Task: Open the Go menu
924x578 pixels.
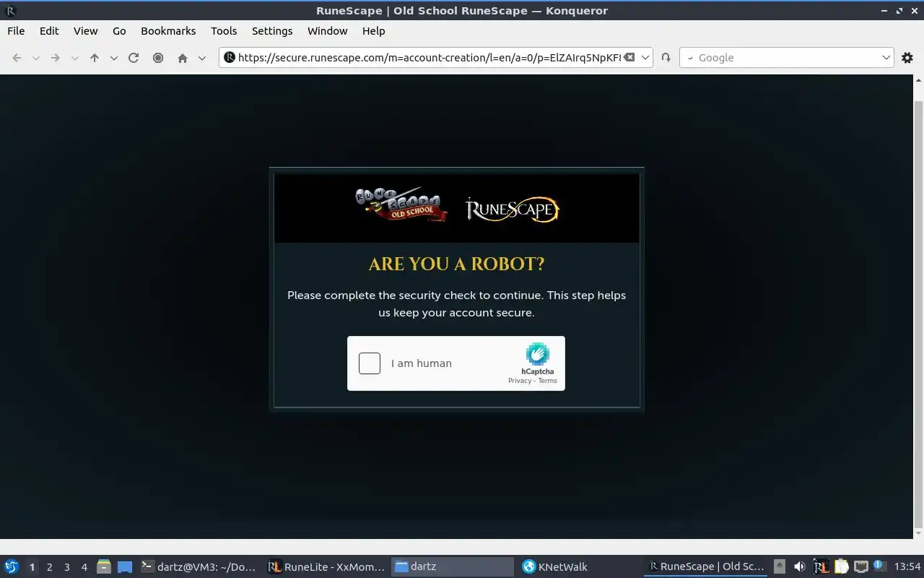Action: [x=119, y=31]
